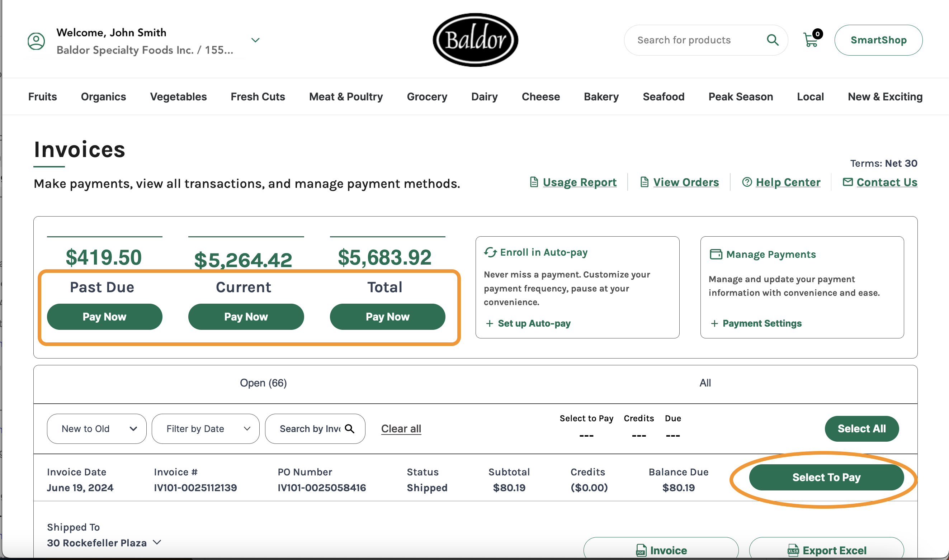This screenshot has width=949, height=560.
Task: Open the Dairy category menu
Action: (x=484, y=96)
